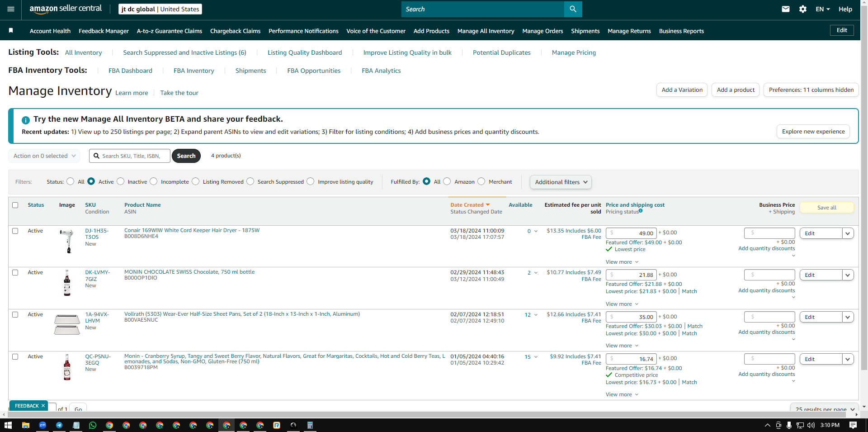Click the 49.00 price field for Conair
Viewport: 868px width, 432px height.
(x=631, y=233)
